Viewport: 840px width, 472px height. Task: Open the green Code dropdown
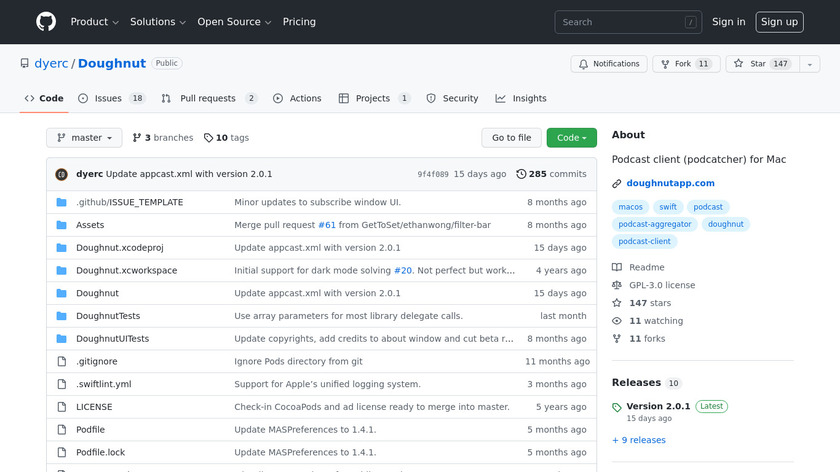click(x=571, y=138)
